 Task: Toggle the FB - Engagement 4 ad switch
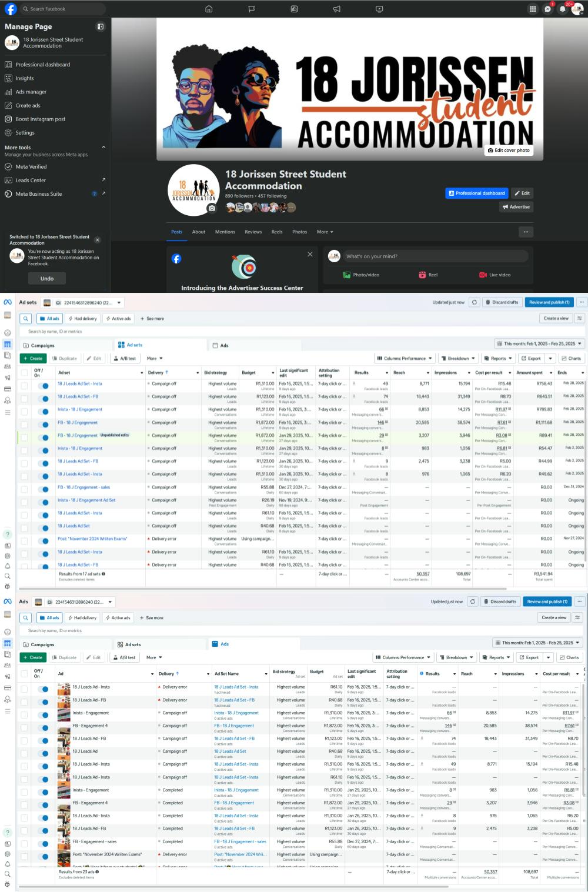point(44,726)
